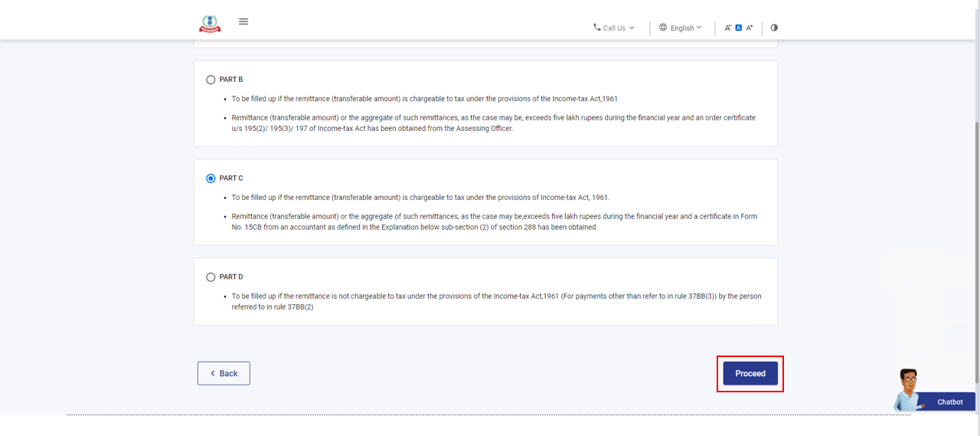Image resolution: width=980 pixels, height=436 pixels.
Task: Click the vertical page scrollbar
Action: 975,230
